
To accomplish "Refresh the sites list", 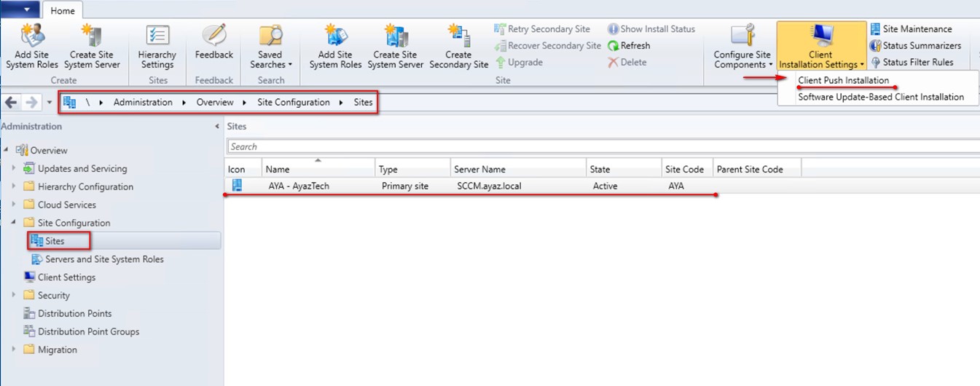I will click(x=629, y=45).
